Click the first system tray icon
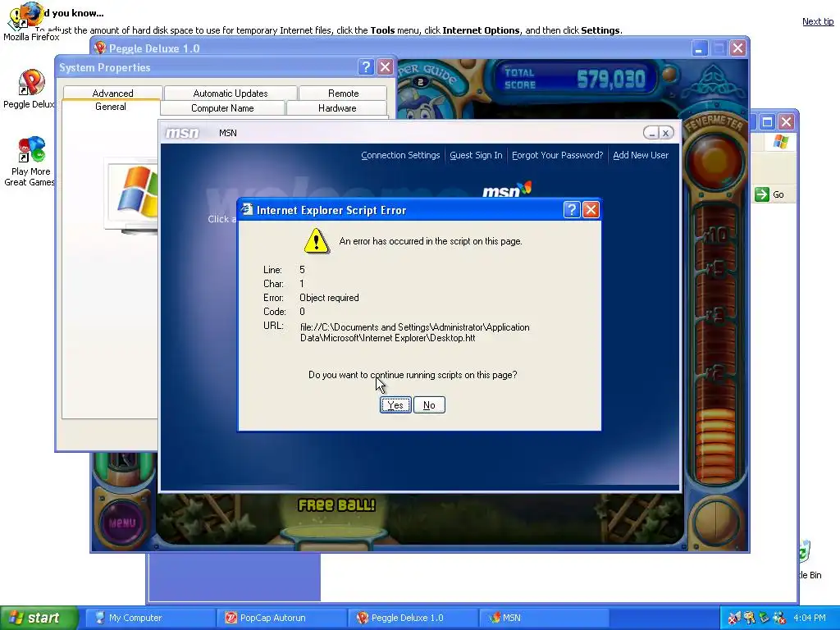 [x=734, y=618]
